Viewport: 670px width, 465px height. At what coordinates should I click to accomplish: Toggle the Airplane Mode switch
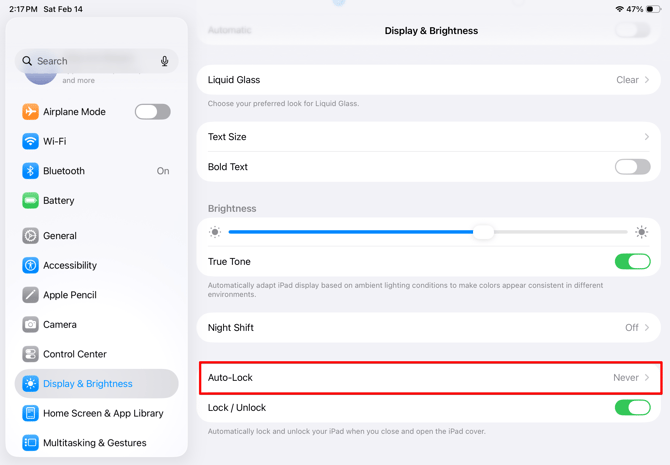(153, 112)
